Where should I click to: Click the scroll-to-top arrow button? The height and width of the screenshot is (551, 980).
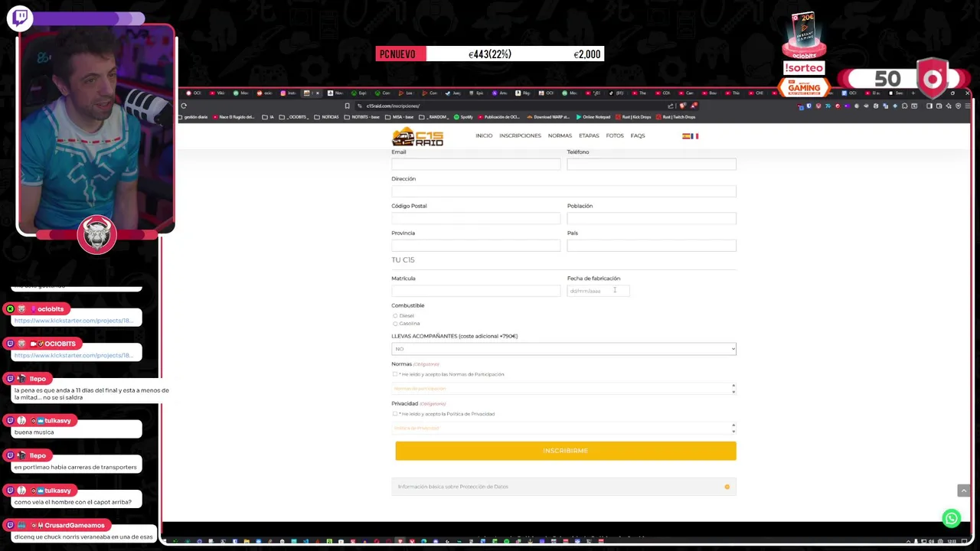[963, 491]
